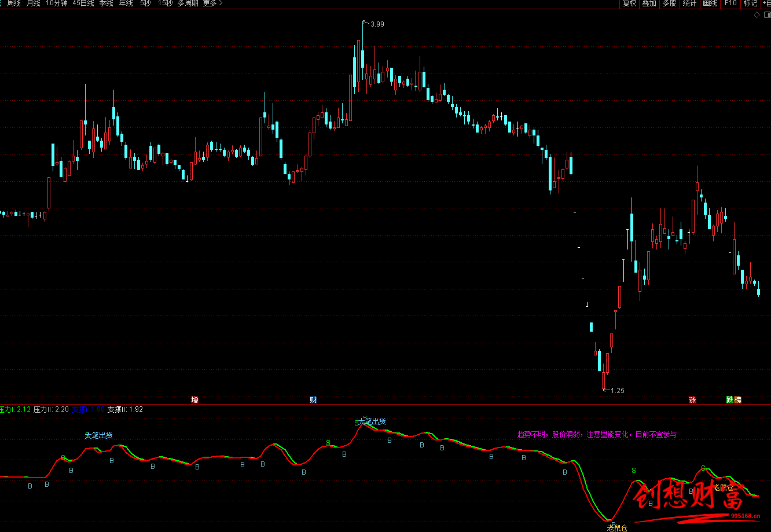Click the magenta 趋势不明 advice text

point(597,434)
